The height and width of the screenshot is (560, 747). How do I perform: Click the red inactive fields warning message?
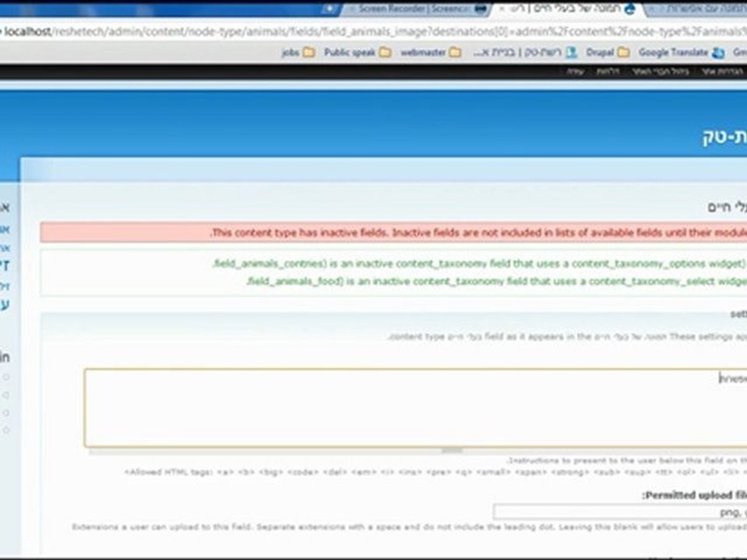(x=394, y=233)
